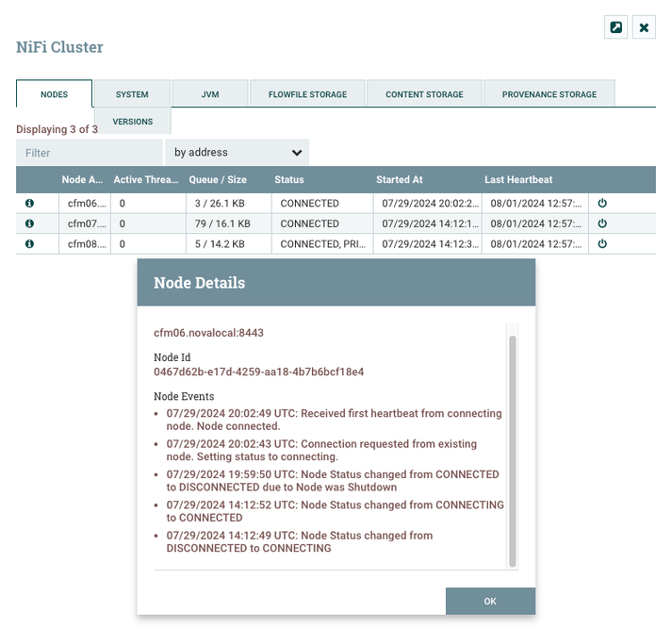672x629 pixels.
Task: Click the 19:59:50 node shutdown event
Action: pos(333,481)
